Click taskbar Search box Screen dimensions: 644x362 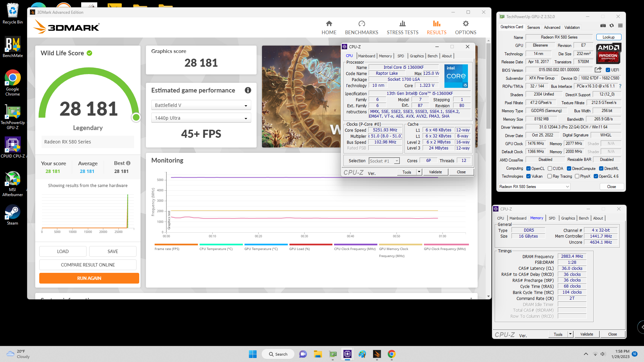(278, 354)
